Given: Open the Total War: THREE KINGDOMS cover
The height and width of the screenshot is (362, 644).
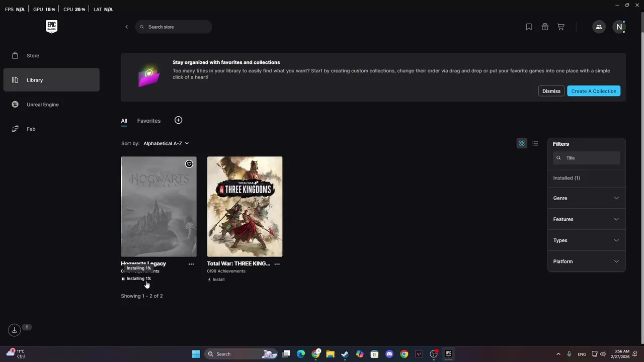Looking at the screenshot, I should click(x=245, y=207).
